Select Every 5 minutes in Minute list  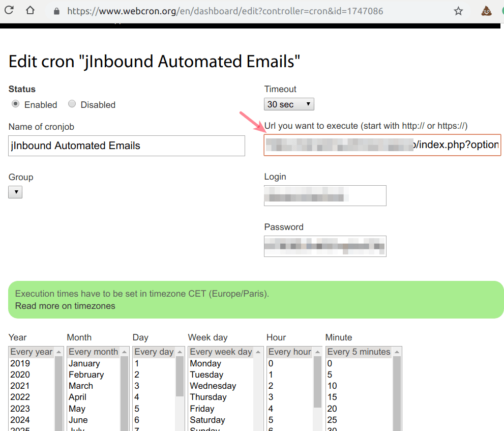(x=359, y=352)
